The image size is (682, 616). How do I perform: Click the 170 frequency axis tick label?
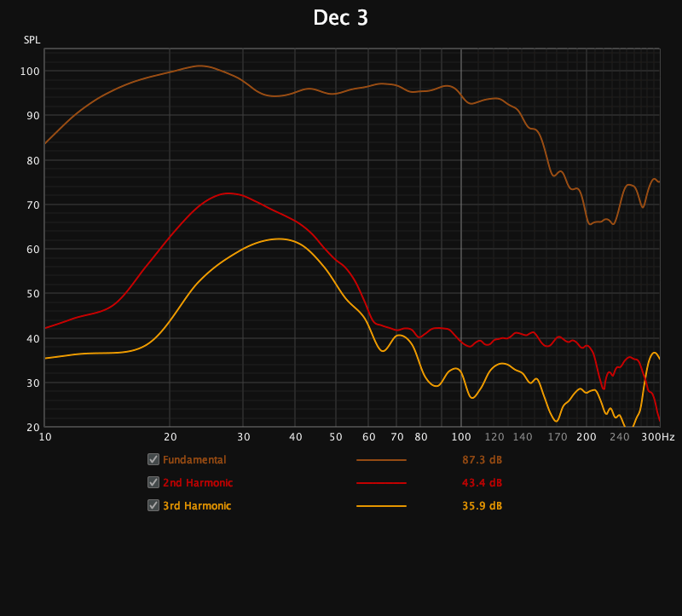point(558,437)
